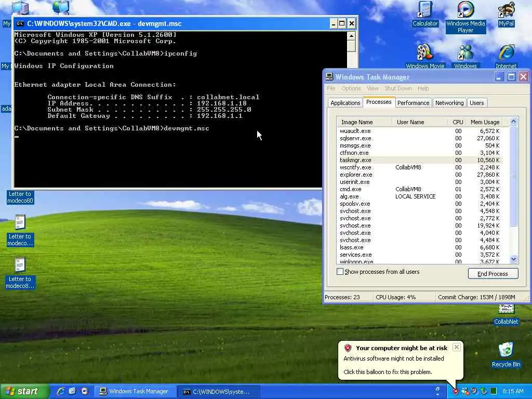Viewport: 532px width, 399px height.
Task: Switch to the Performance tab
Action: pyautogui.click(x=413, y=103)
